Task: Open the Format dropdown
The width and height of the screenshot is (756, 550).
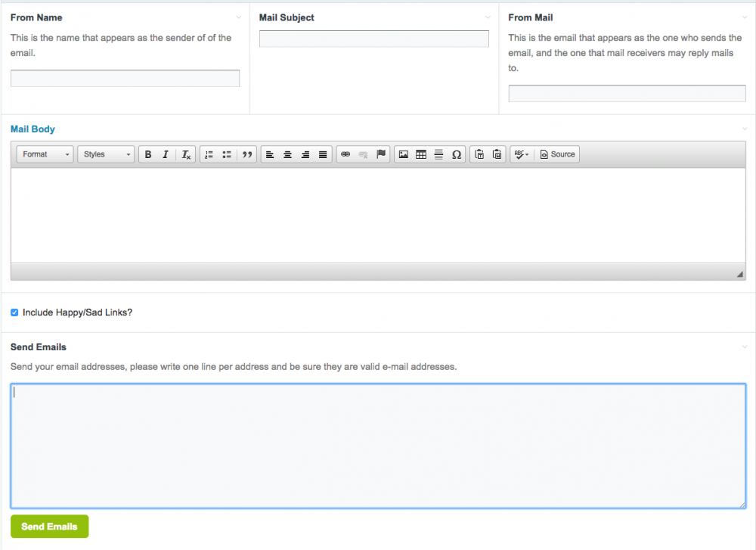Action: coord(45,154)
